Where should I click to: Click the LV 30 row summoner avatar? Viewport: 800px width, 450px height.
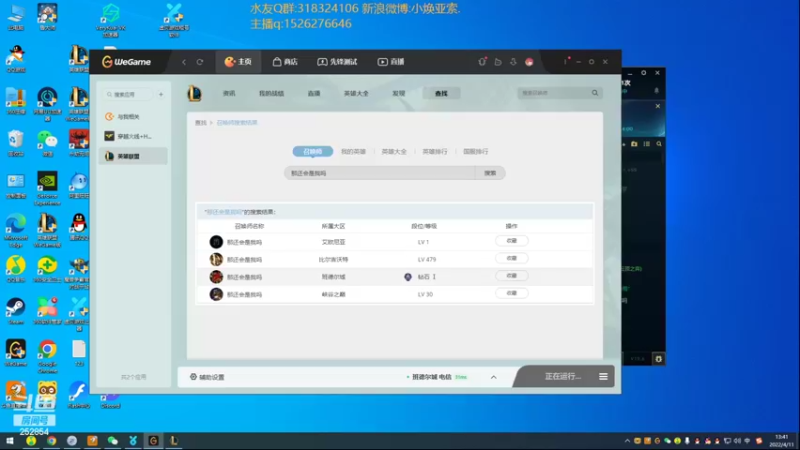click(216, 294)
